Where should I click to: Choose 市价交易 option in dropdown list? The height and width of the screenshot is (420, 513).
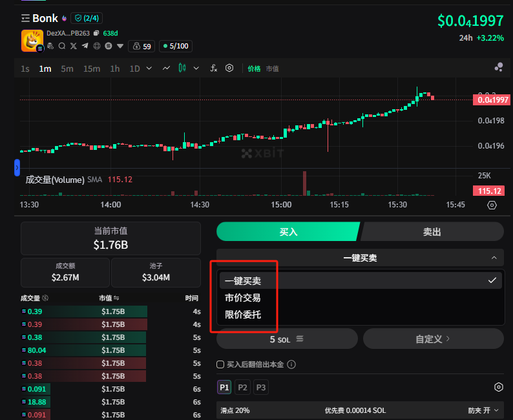click(x=243, y=298)
